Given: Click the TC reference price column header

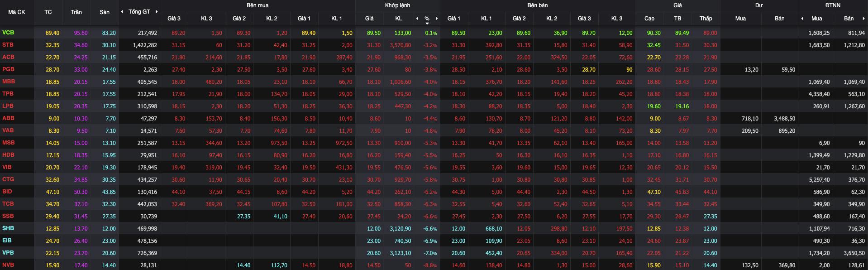Looking at the screenshot, I should point(48,12).
